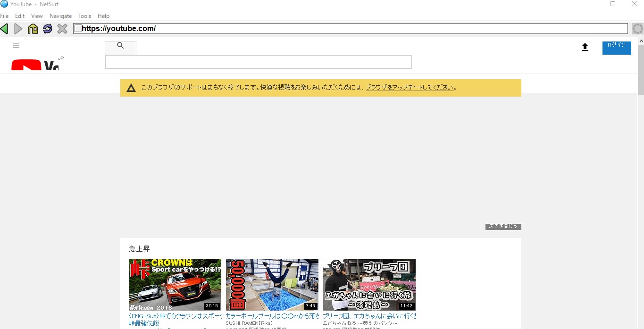
Task: Stop loading the page
Action: pos(62,29)
